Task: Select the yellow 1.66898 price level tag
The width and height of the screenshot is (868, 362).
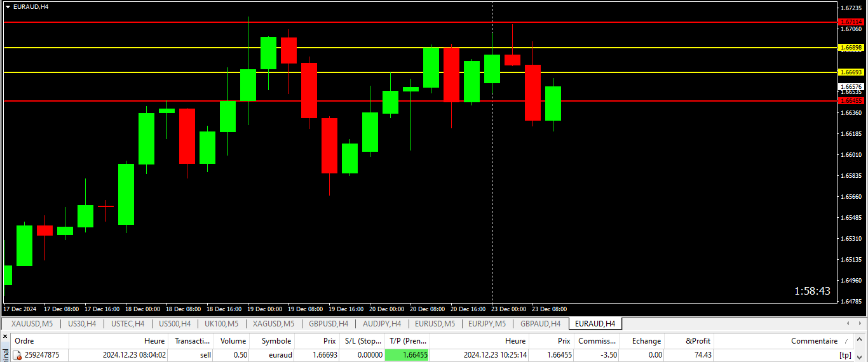Action: pos(851,48)
